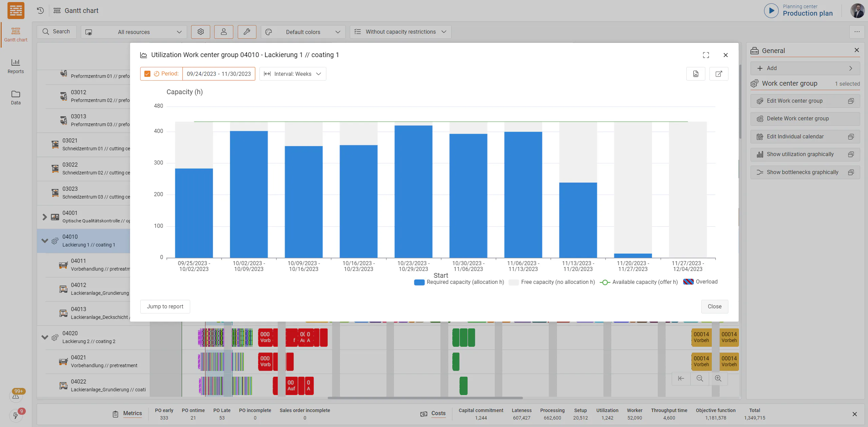Click Show bottlenecks graphically

click(805, 172)
